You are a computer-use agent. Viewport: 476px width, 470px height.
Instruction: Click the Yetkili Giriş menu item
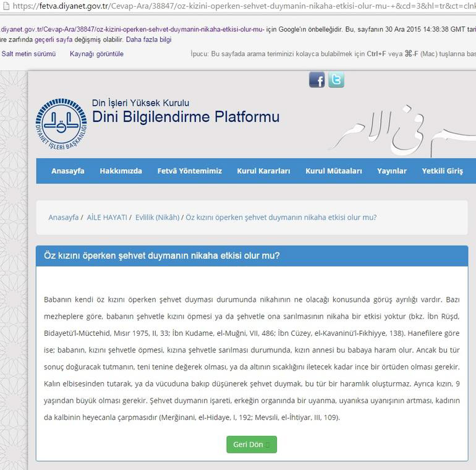coord(442,171)
